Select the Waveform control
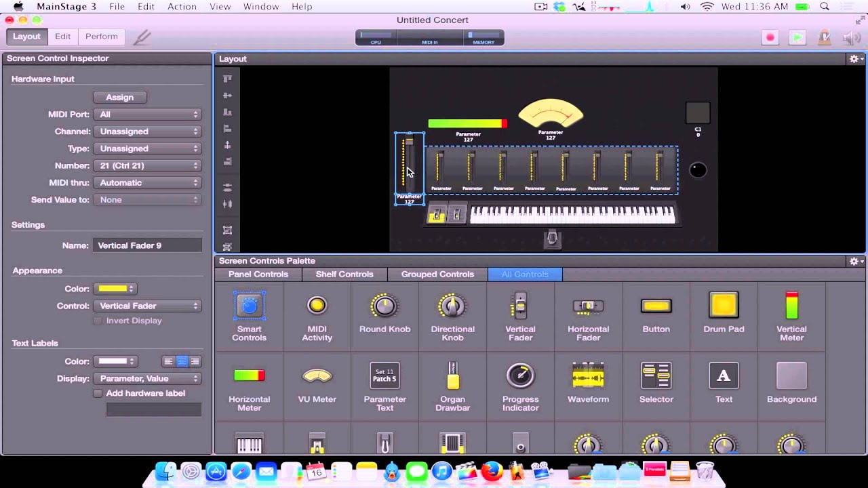 point(588,375)
